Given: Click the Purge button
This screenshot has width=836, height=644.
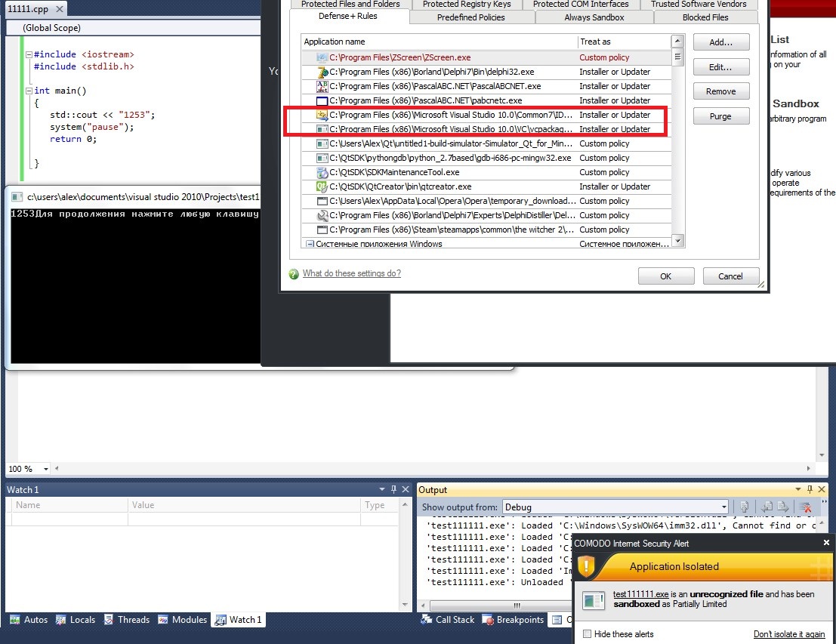Looking at the screenshot, I should point(720,116).
